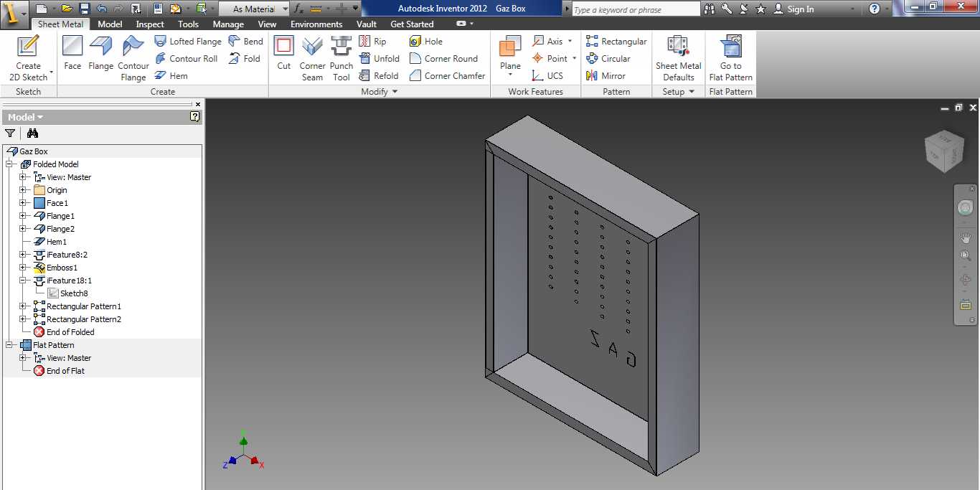Select Emboss1 in browser tree

point(62,268)
